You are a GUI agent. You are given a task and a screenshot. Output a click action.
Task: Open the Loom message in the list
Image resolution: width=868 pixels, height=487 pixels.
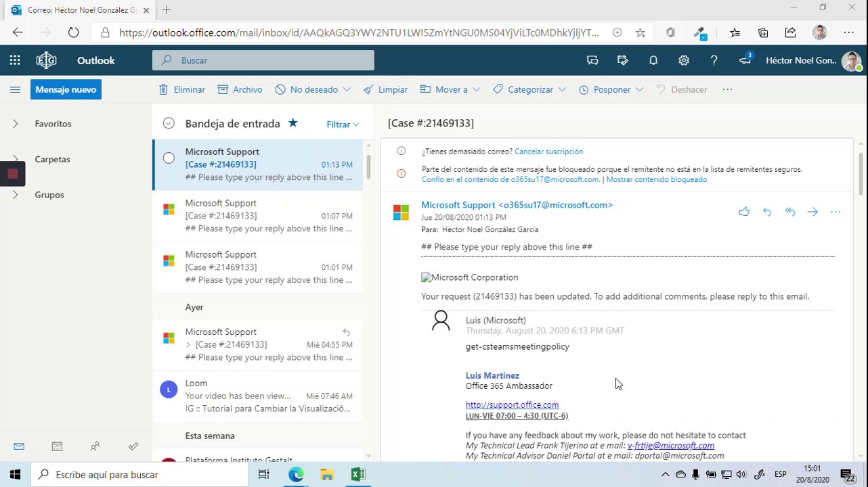click(x=258, y=396)
